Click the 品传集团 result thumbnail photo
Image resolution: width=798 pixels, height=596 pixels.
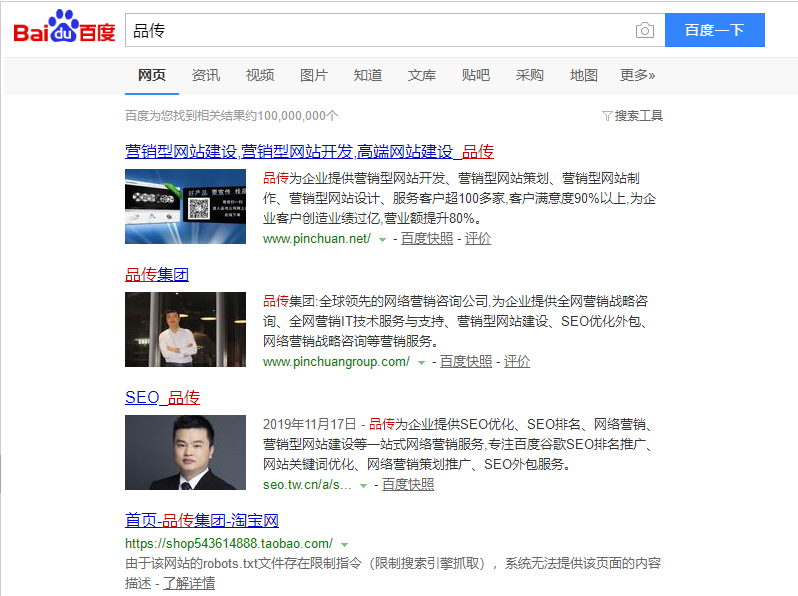pos(185,329)
